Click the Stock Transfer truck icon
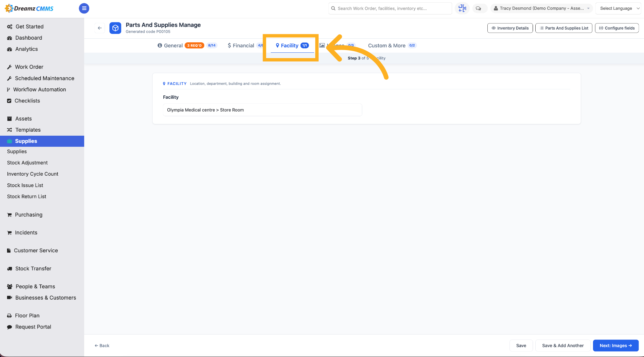The width and height of the screenshot is (644, 357). point(10,269)
